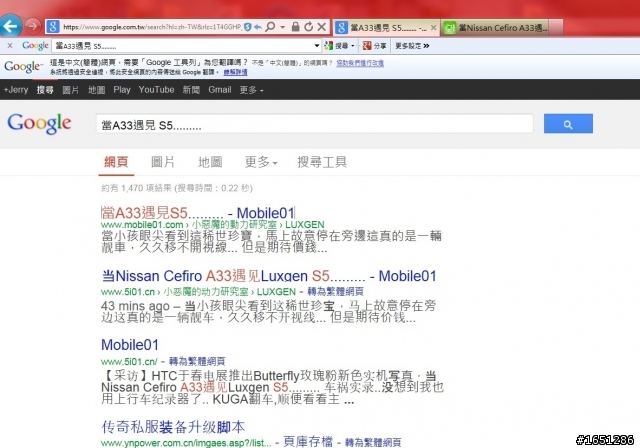This screenshot has height=448, width=640.
Task: Click 轉為繁體網頁 next to www.5i01.cn/
Action: pyautogui.click(x=197, y=361)
